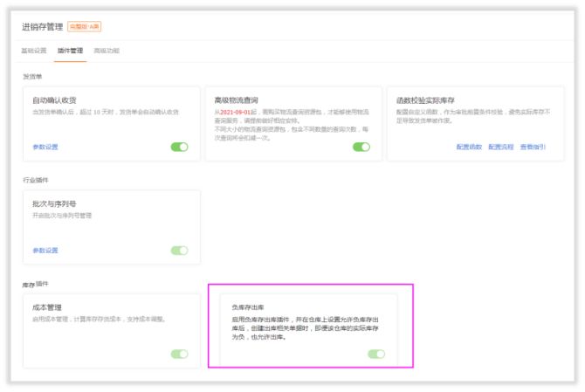Click the 自动确认收货 card title
This screenshot has width=585, height=392.
point(56,100)
